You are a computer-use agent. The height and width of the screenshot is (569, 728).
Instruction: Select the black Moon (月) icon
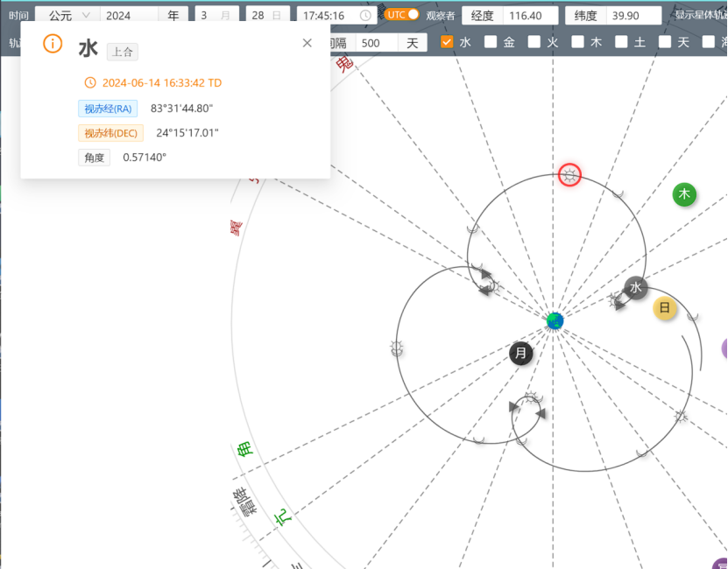click(x=521, y=354)
